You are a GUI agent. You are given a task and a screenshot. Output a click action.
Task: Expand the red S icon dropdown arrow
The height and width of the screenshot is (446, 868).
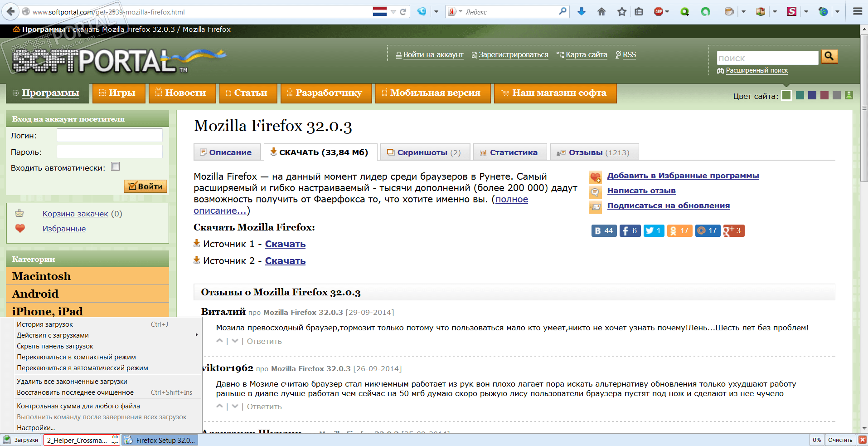click(806, 12)
